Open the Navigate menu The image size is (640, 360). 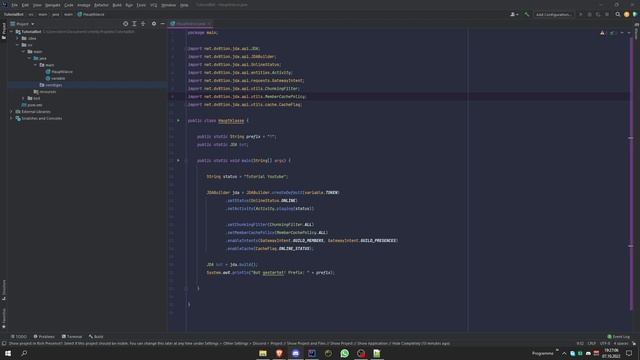coord(53,5)
